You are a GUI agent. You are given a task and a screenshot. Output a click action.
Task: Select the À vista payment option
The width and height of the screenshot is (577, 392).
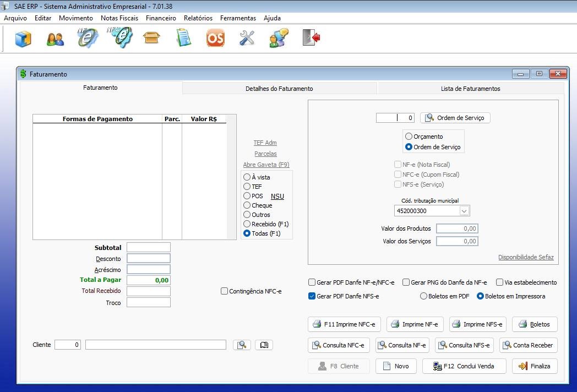[x=247, y=177]
